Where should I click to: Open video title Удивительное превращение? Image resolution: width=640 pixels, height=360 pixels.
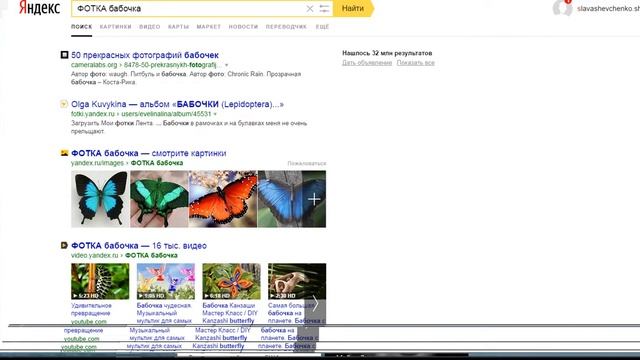pyautogui.click(x=91, y=309)
